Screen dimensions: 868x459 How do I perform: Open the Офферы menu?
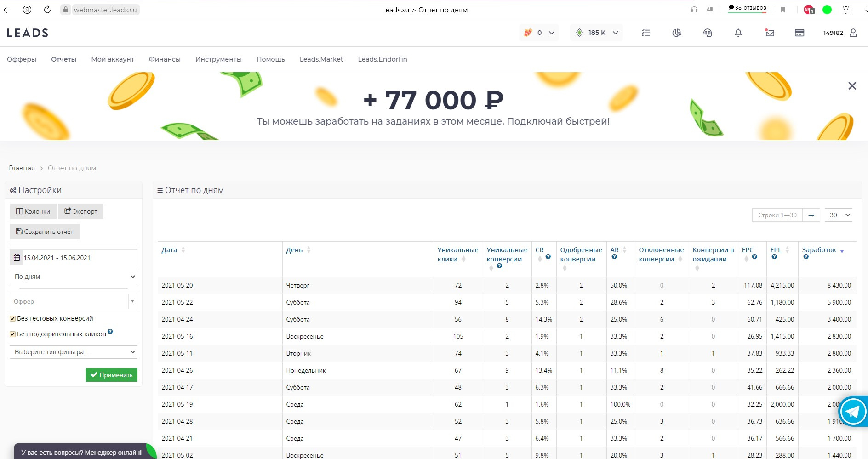[22, 59]
